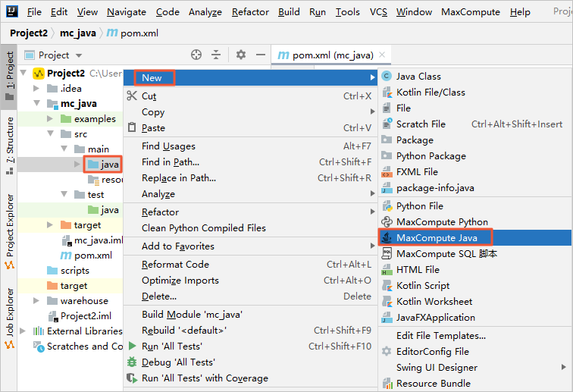This screenshot has width=573, height=392.
Task: Click the locate/scroll-from-source target icon
Action: (196, 55)
